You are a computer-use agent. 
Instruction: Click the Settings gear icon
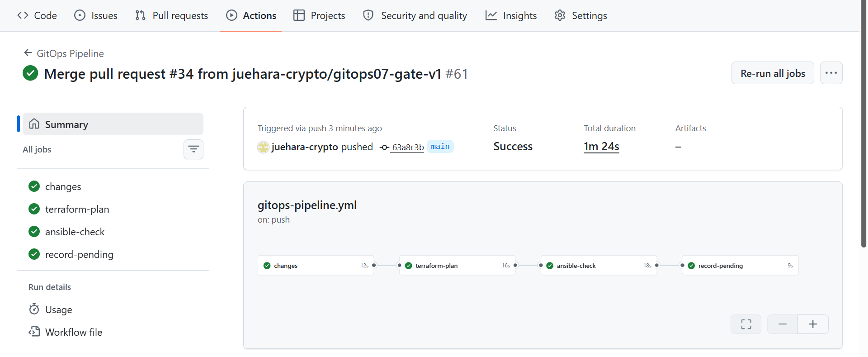click(560, 15)
